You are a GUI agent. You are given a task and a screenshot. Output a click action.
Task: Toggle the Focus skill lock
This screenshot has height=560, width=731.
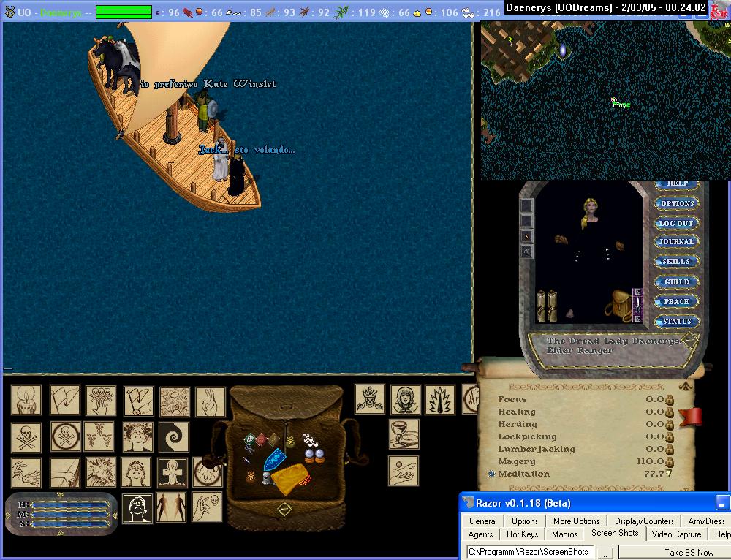670,400
